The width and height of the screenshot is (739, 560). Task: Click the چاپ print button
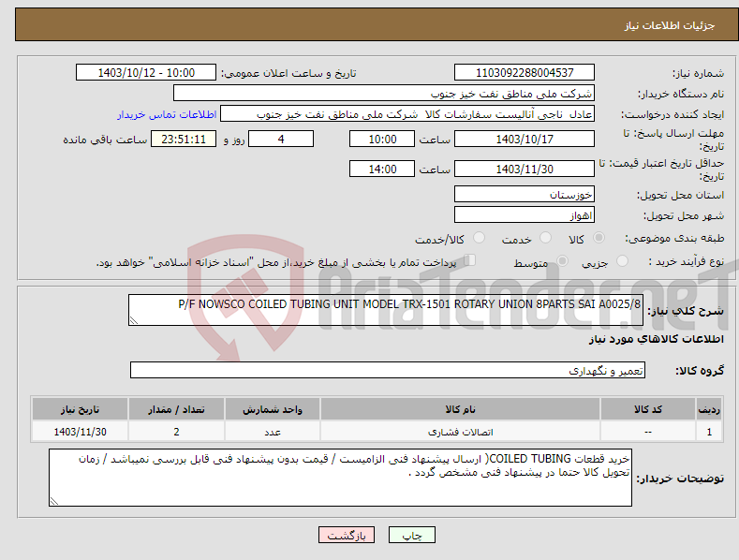coord(412,535)
